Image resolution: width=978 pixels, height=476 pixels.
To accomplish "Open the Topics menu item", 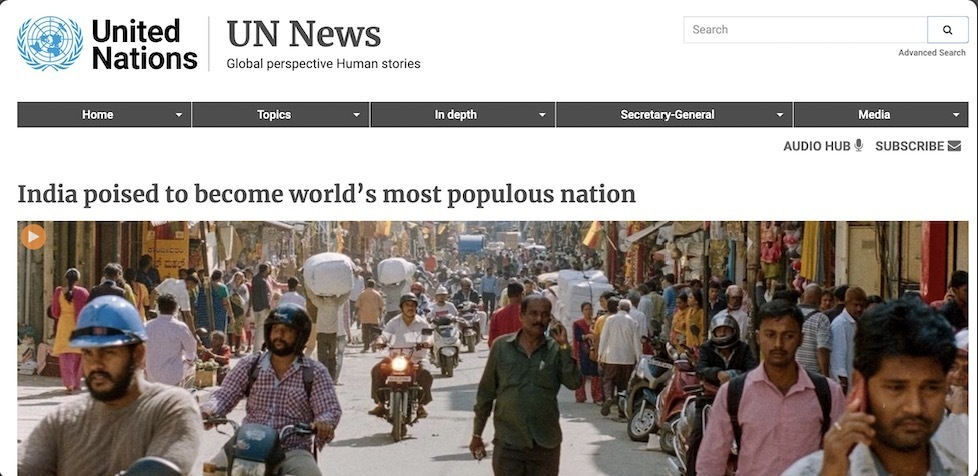I will 274,115.
